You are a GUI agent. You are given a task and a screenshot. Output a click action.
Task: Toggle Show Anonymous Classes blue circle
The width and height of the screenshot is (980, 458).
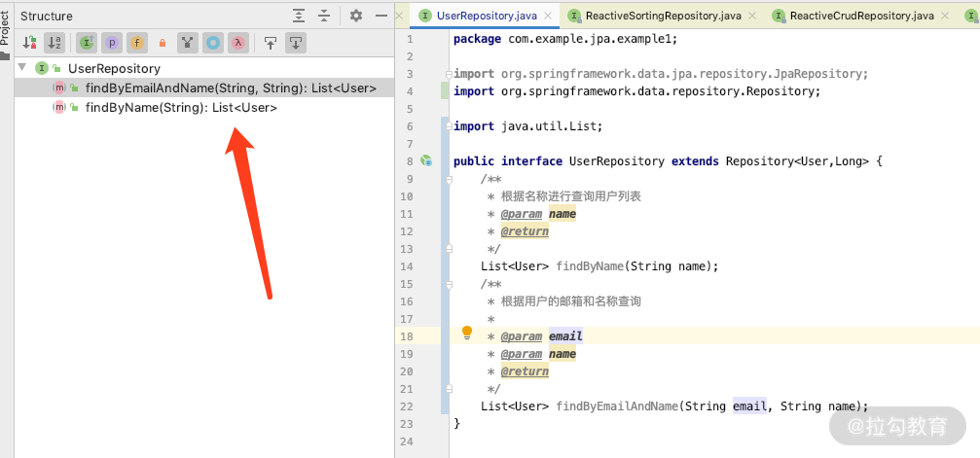pos(213,43)
